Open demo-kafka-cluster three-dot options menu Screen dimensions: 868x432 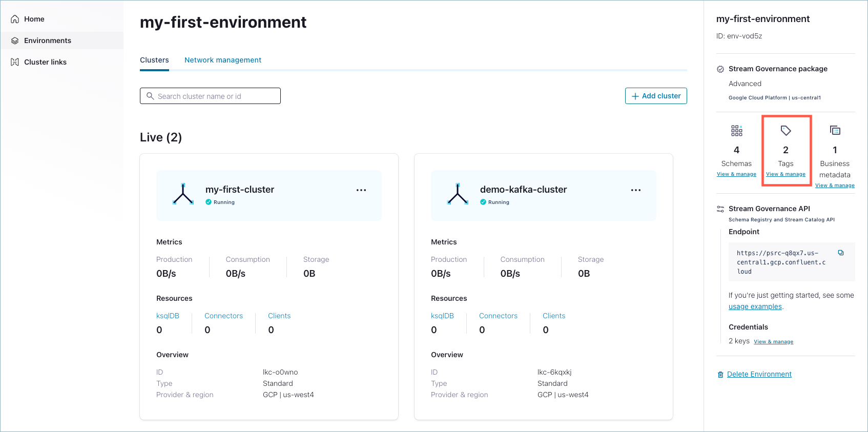pyautogui.click(x=636, y=190)
